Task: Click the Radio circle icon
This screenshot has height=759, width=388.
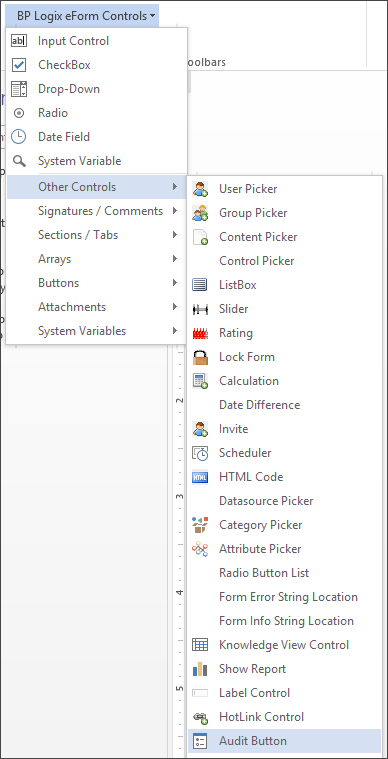Action: [x=19, y=113]
